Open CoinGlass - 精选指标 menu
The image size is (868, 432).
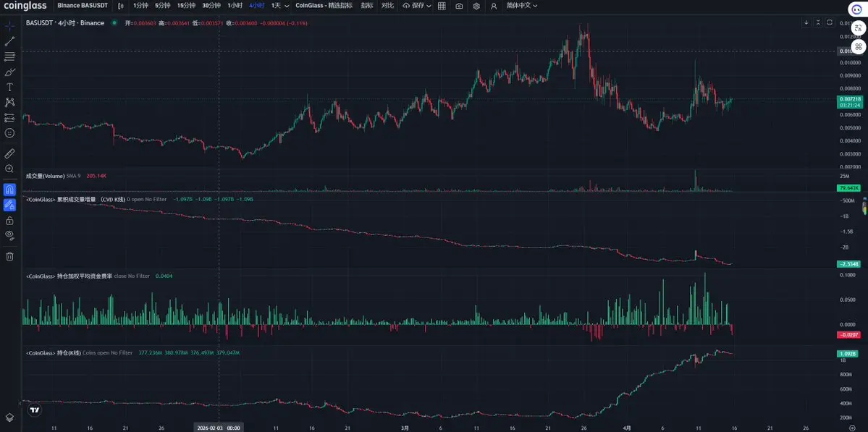[324, 6]
